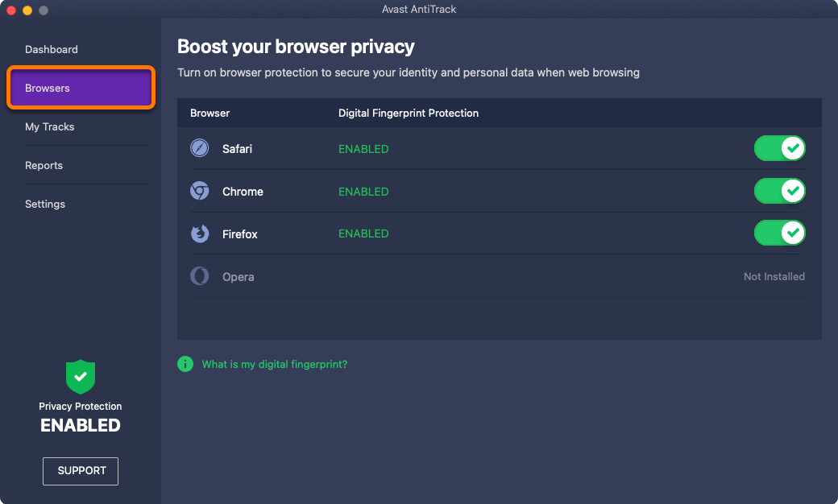Open the Dashboard section
Screen dimensions: 838x504
(x=52, y=50)
